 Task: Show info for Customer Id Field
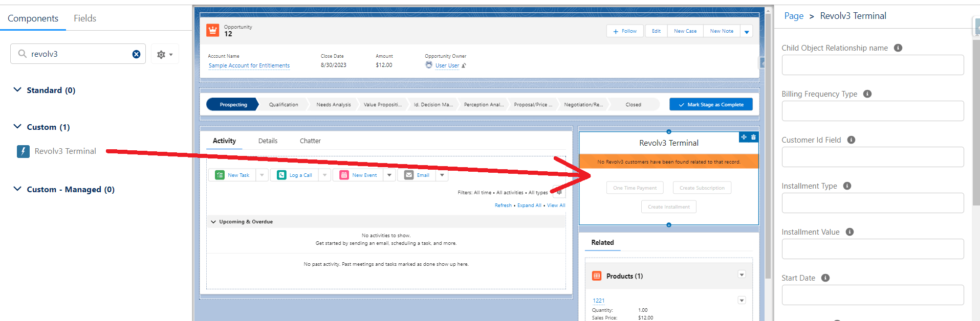point(851,140)
